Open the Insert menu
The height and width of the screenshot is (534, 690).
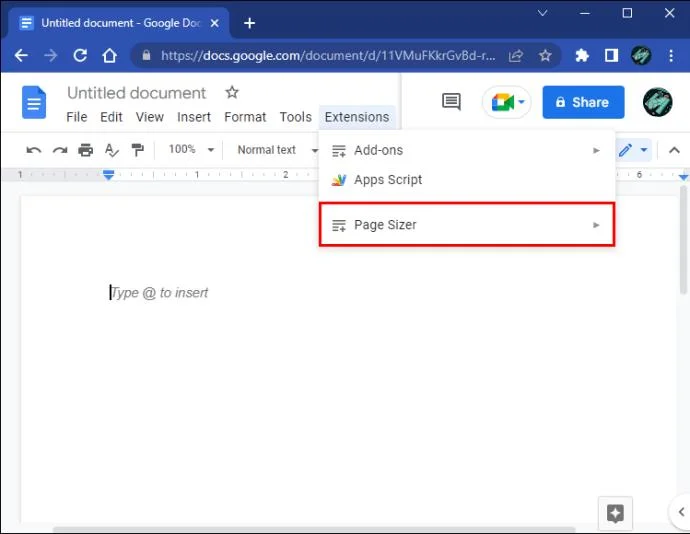(194, 117)
